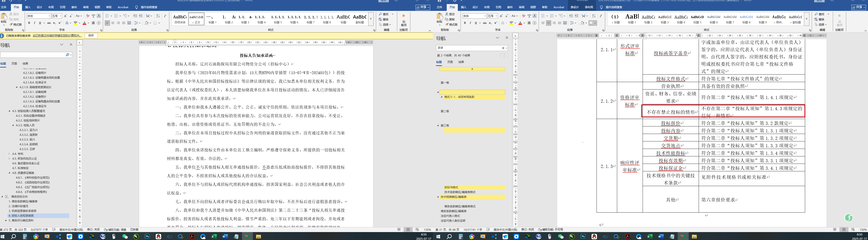Click the clear formatting eraser icon in left window
The image size is (868, 240).
click(x=88, y=16)
